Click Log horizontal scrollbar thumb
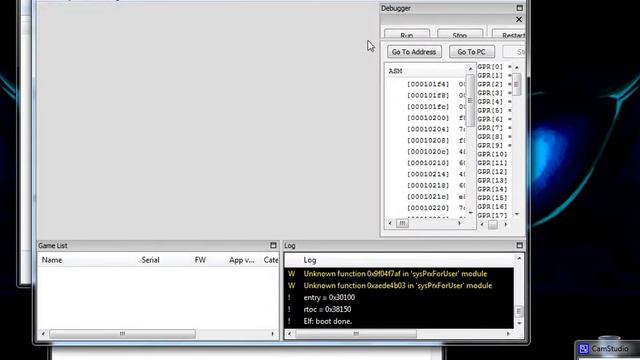 (356, 334)
